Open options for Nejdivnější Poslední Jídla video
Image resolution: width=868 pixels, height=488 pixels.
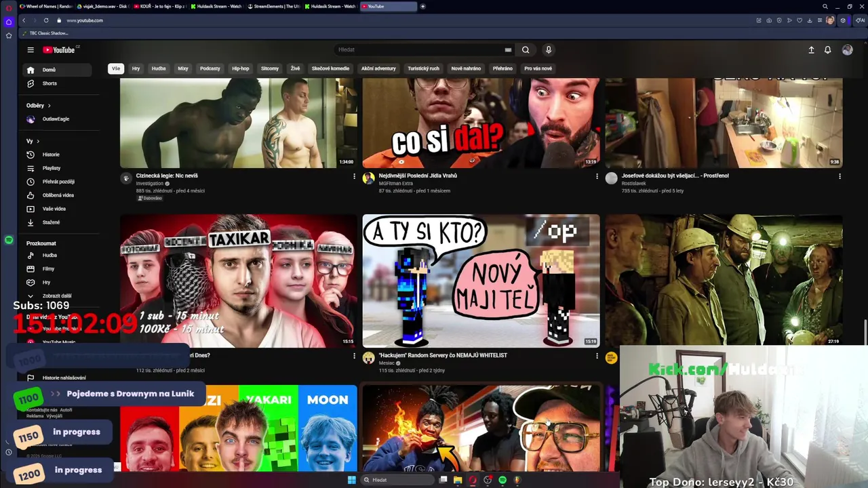pyautogui.click(x=597, y=176)
